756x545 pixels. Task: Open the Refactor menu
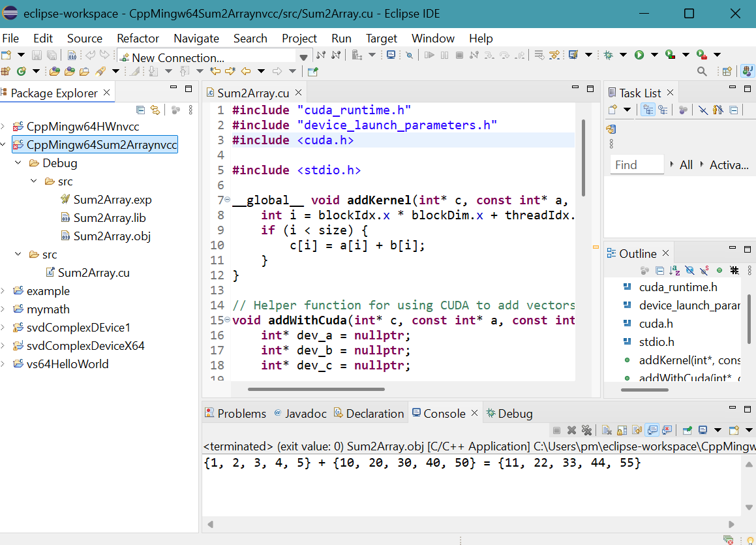click(x=138, y=39)
